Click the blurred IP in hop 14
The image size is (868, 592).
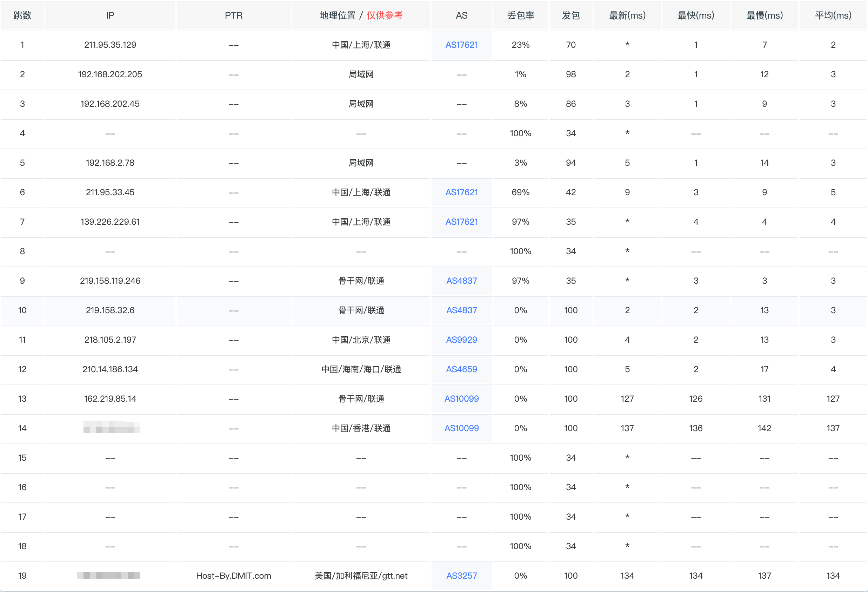112,427
